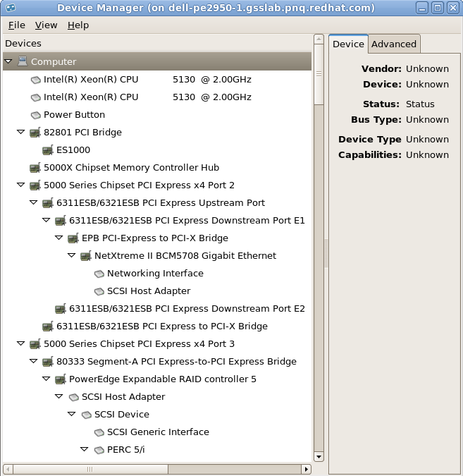Image resolution: width=463 pixels, height=476 pixels.
Task: Open the Help menu
Action: 78,25
